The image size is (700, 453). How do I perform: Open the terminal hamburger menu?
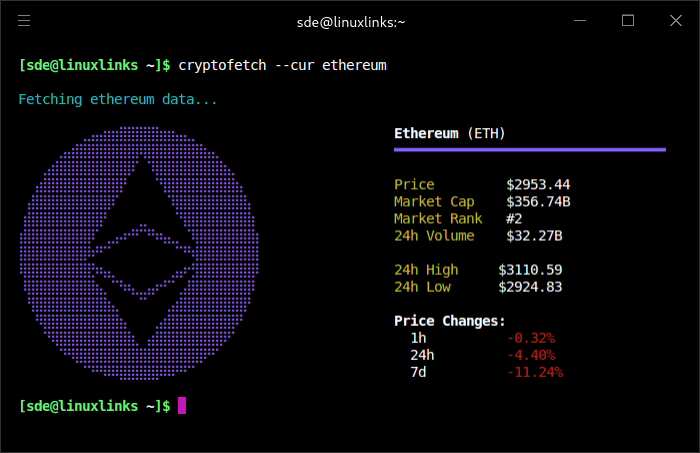(x=24, y=21)
